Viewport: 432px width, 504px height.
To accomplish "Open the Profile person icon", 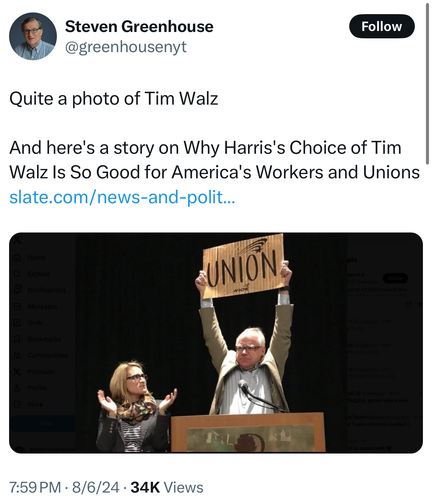I will (x=17, y=388).
